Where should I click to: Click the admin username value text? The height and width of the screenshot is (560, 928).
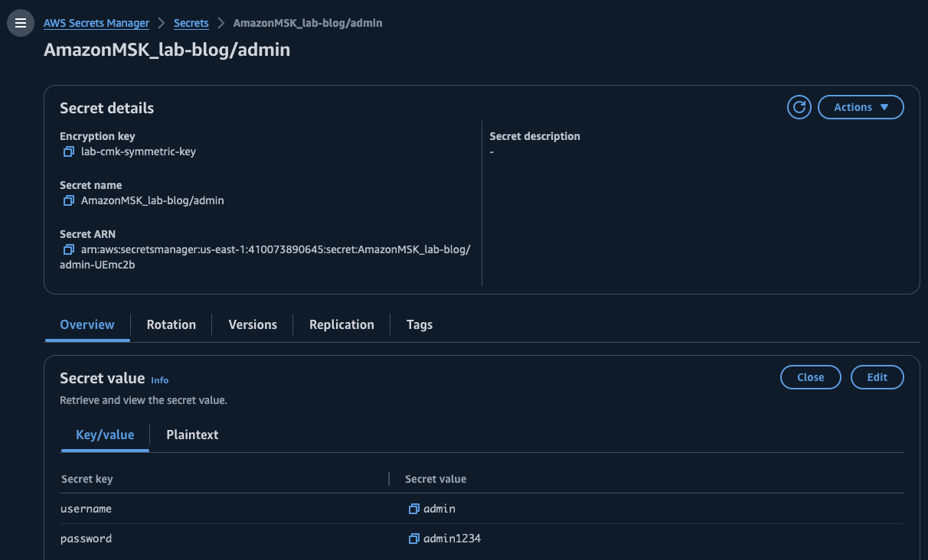[439, 509]
